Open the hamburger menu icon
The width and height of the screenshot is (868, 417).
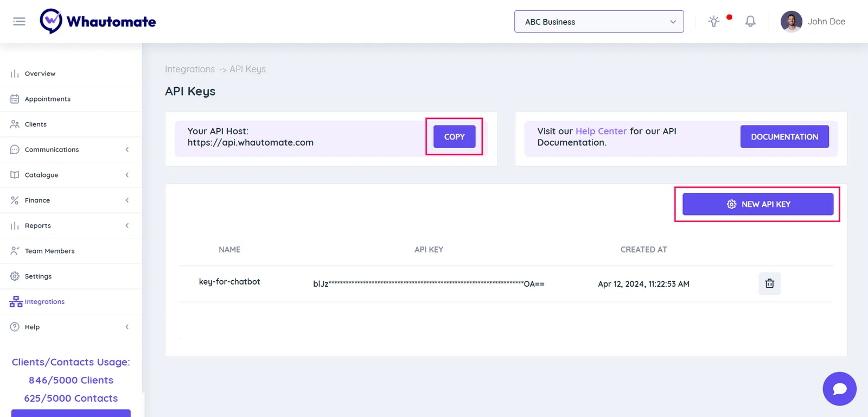coord(19,21)
